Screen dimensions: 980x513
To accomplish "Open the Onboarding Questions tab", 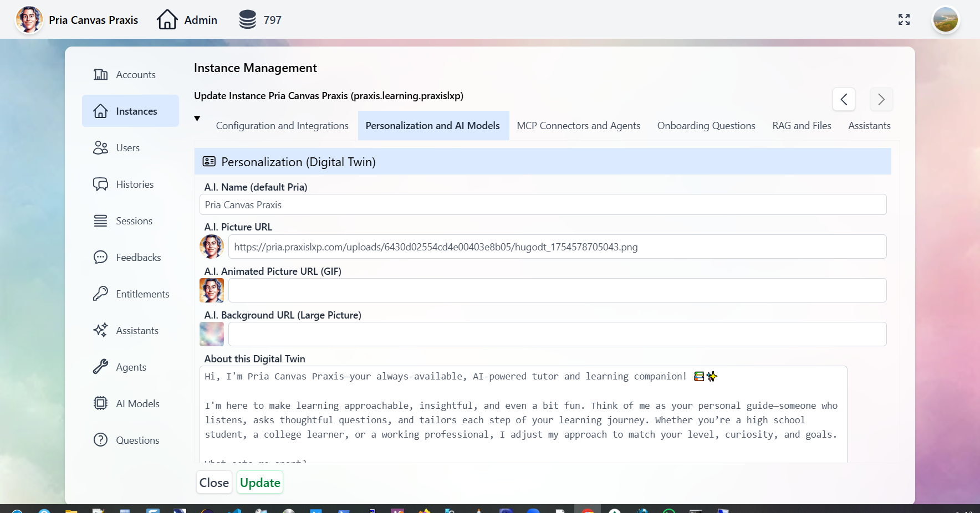I will click(x=706, y=126).
